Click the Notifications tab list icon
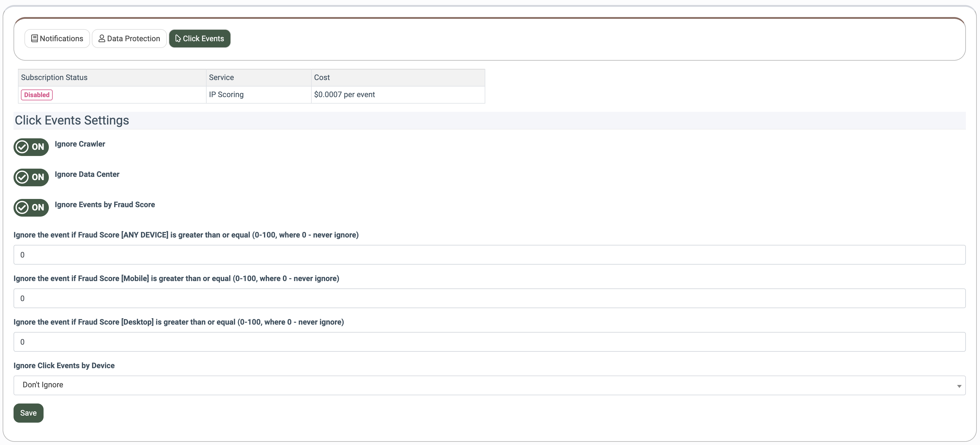 tap(34, 39)
